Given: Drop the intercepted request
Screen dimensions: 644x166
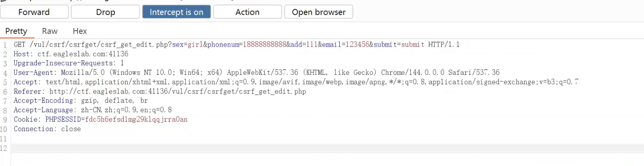Looking at the screenshot, I should pyautogui.click(x=105, y=12).
